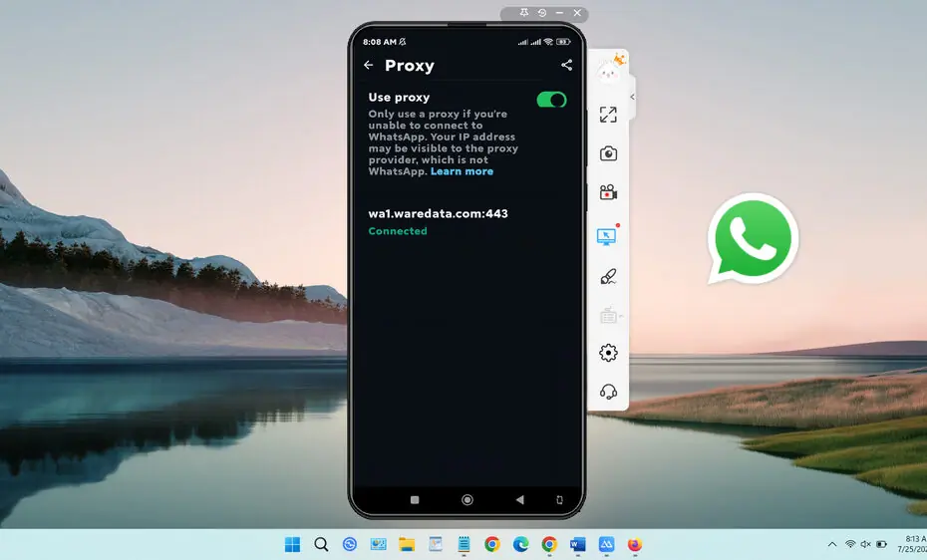Open Microsoft Edge from the taskbar

[x=520, y=544]
